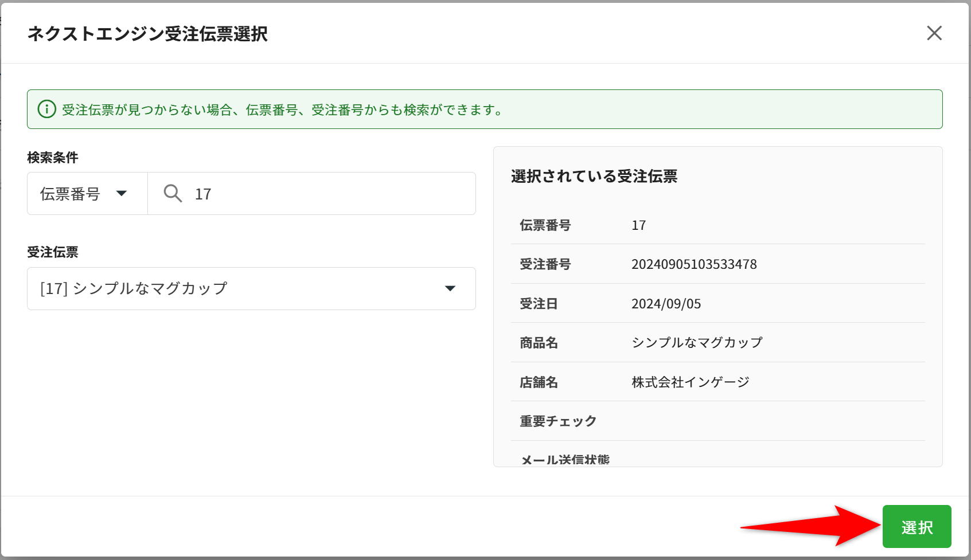
Task: Click the caret arrow beside 伝票番号
Action: 122,194
